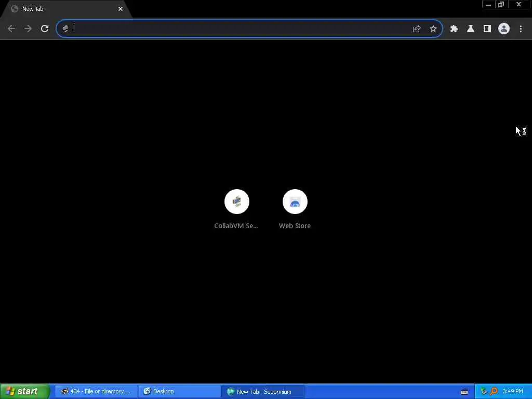Close the Supermium browser window

pos(519,5)
